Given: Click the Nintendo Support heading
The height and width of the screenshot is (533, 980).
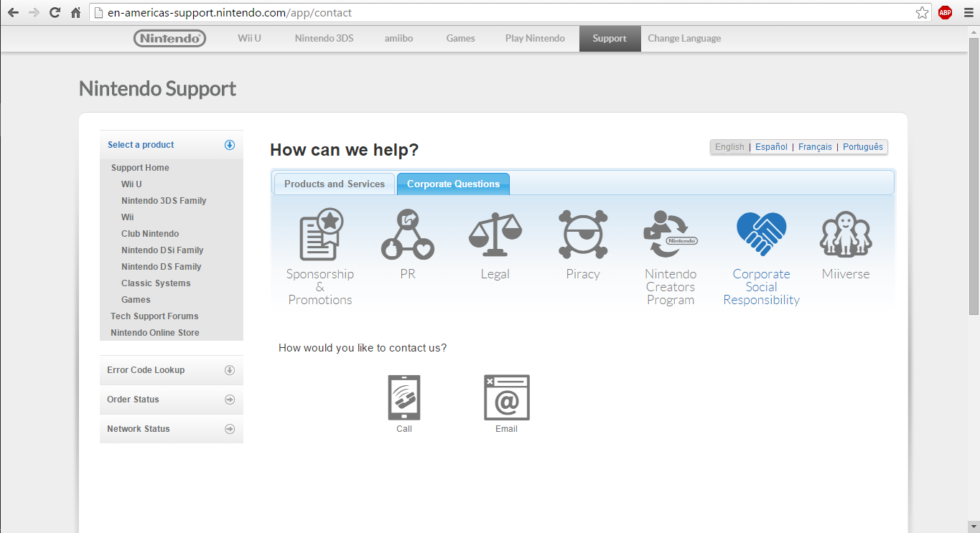Looking at the screenshot, I should click(157, 89).
